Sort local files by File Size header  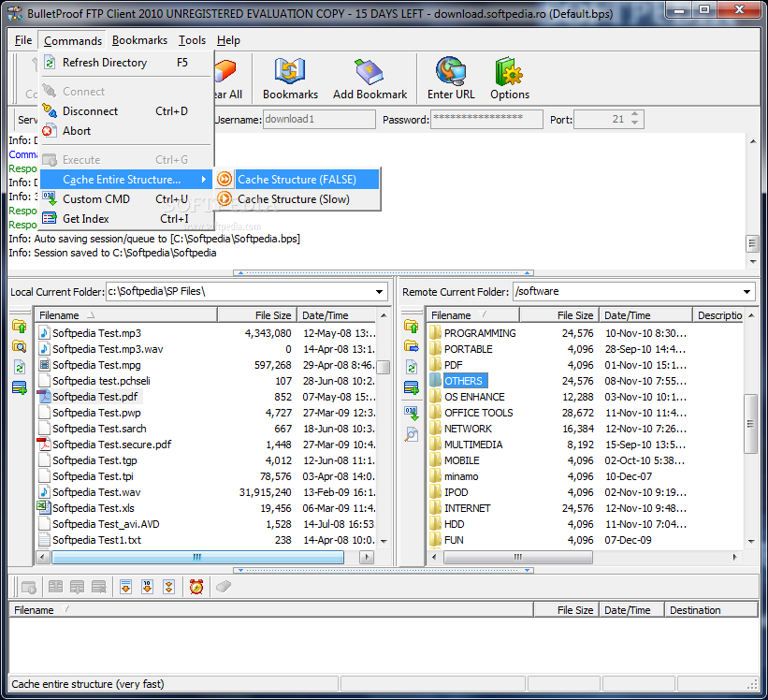coord(256,315)
